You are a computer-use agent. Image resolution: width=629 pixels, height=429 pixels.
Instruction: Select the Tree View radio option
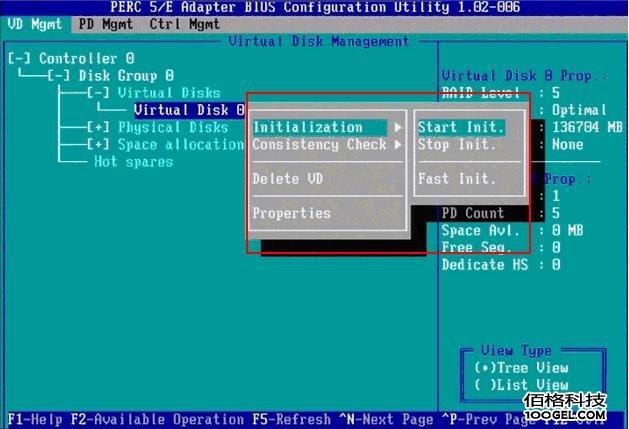pos(521,368)
